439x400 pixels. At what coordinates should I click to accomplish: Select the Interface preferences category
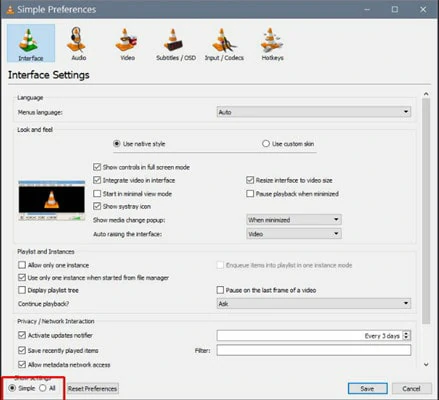click(31, 43)
